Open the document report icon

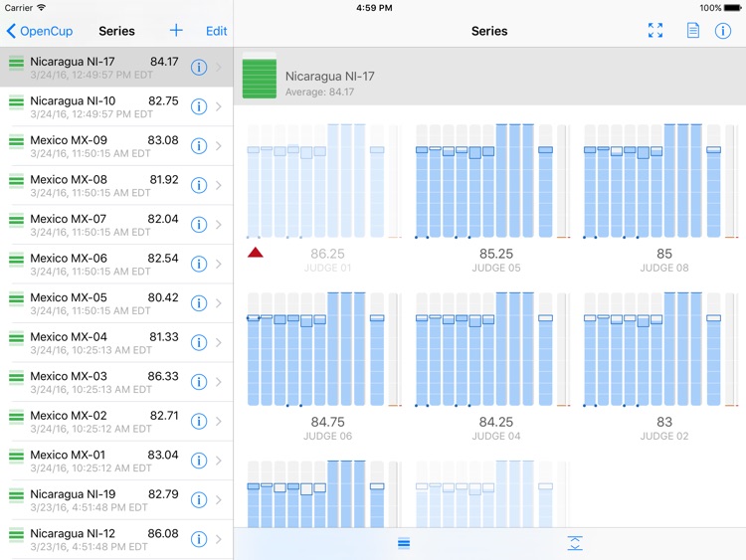tap(693, 31)
